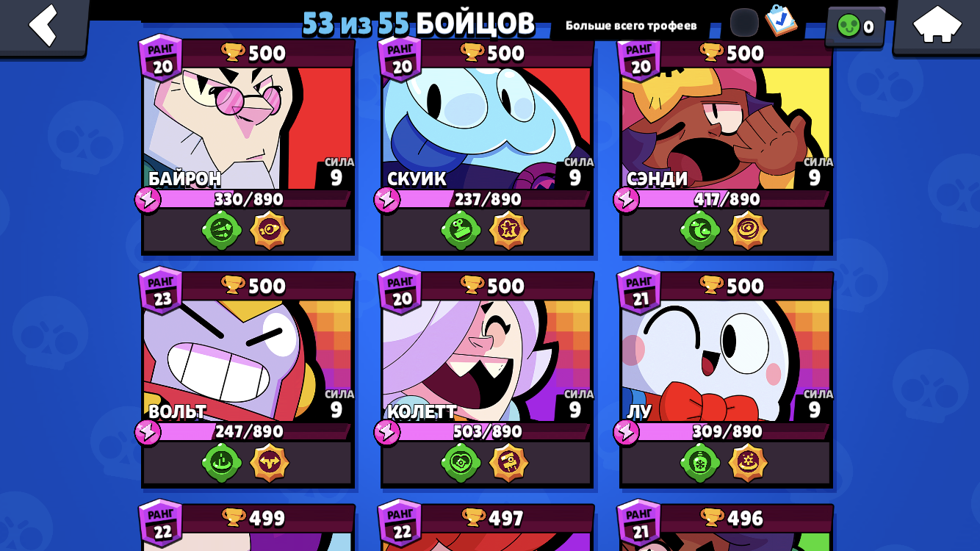This screenshot has width=980, height=551.
Task: Tap Колетт's orange star power icon
Action: tap(508, 463)
